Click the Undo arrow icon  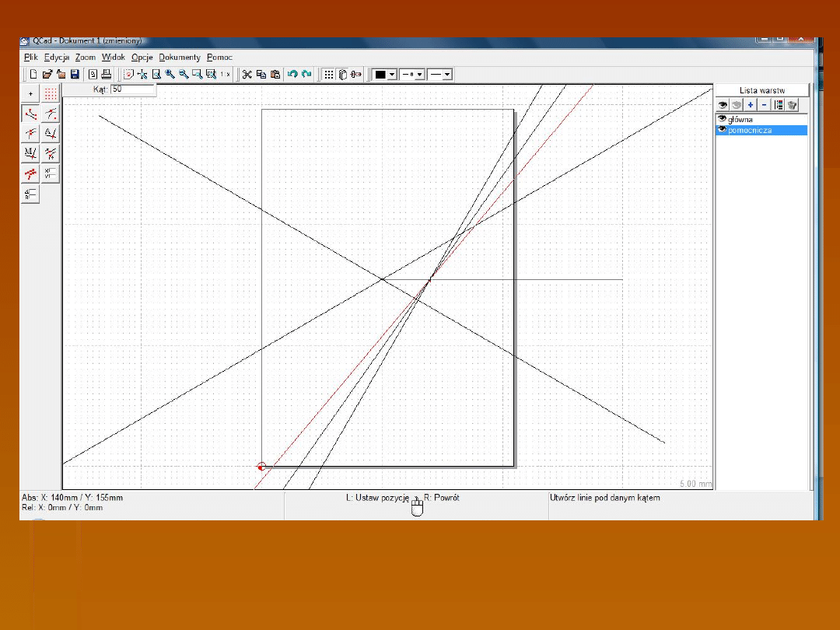click(292, 75)
